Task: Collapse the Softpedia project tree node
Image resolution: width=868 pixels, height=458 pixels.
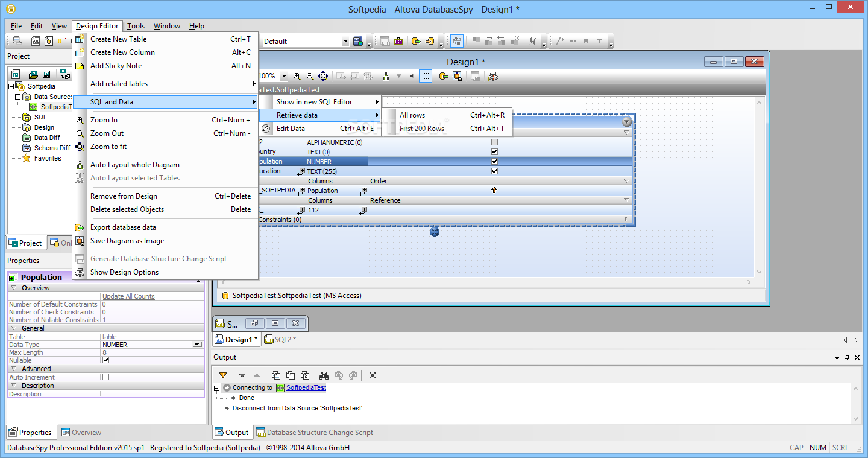Action: coord(11,86)
